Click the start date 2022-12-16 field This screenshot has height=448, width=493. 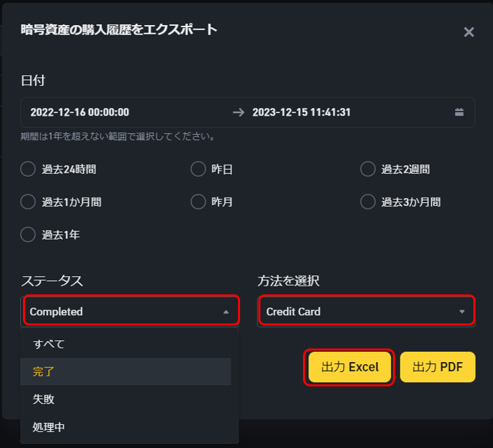point(80,112)
